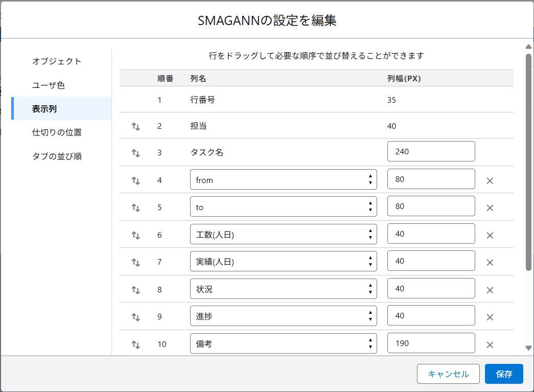Screen dimensions: 534x392
Task: Remove the 工数(人日) column via X icon
Action: click(x=490, y=235)
